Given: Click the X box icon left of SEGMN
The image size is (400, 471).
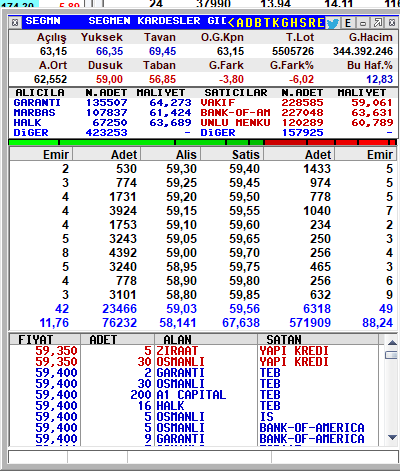Looking at the screenshot, I should click(15, 23).
